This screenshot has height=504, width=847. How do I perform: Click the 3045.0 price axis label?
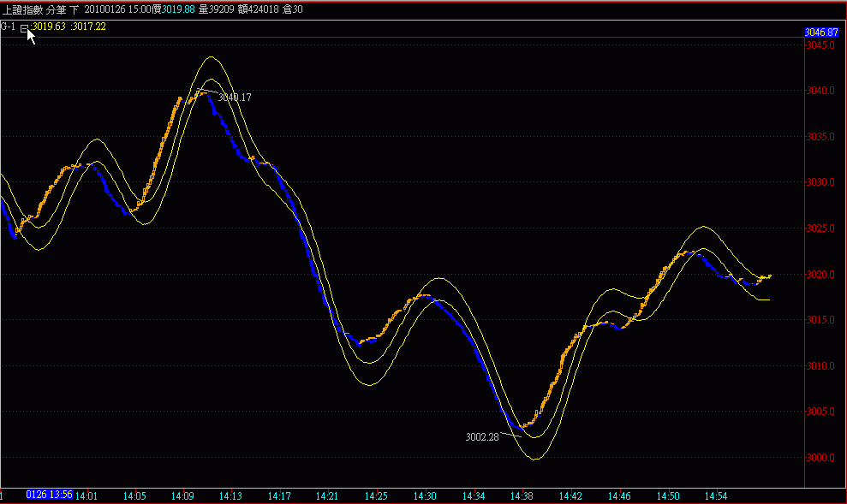click(x=819, y=45)
